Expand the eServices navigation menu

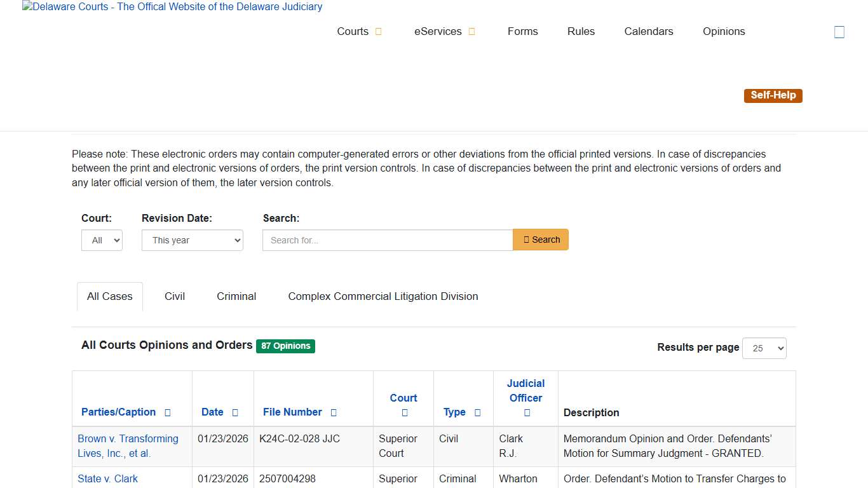(x=444, y=32)
